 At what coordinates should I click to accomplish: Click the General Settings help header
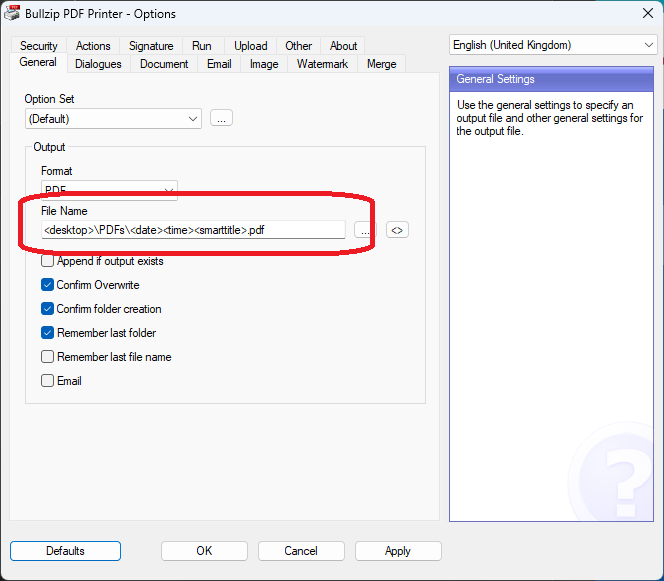pyautogui.click(x=551, y=79)
